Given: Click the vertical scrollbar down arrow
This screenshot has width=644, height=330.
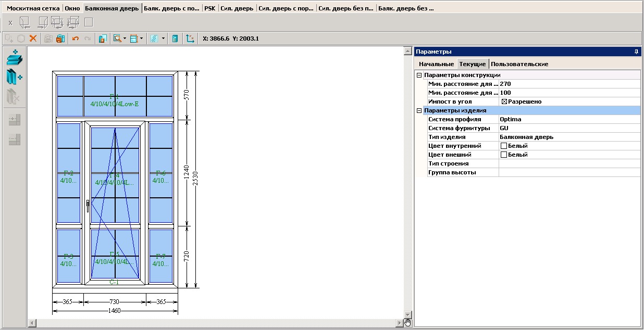Looking at the screenshot, I should tap(408, 315).
